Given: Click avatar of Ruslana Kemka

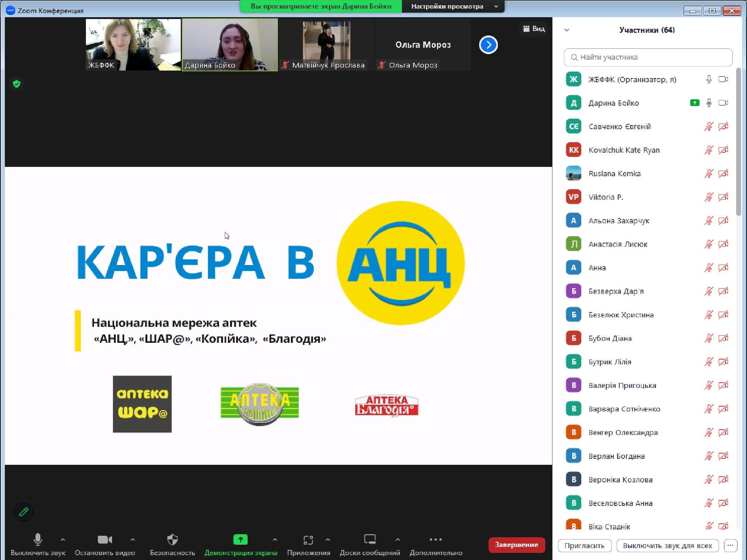Looking at the screenshot, I should tap(573, 173).
